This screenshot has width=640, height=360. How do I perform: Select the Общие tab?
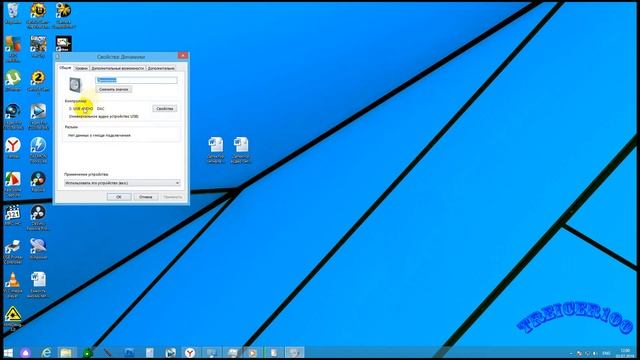point(65,68)
